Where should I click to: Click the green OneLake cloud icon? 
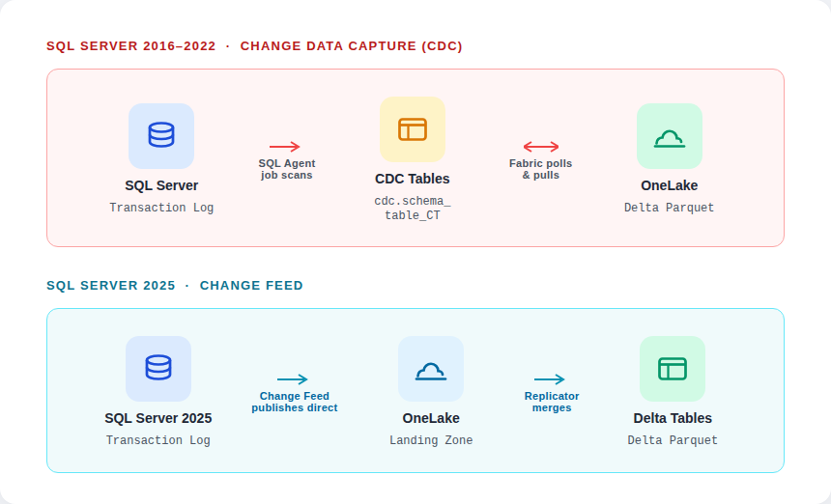pyautogui.click(x=670, y=136)
